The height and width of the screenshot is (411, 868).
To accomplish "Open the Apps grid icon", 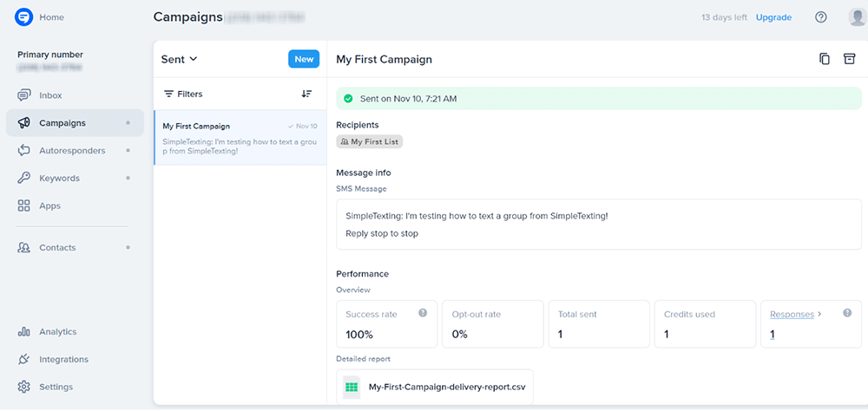I will (x=23, y=205).
